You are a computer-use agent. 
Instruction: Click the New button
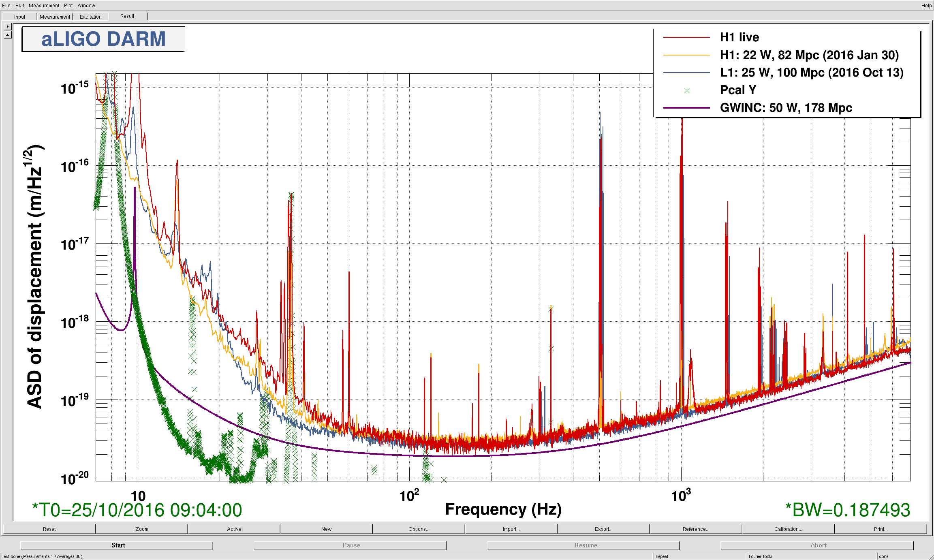[x=326, y=529]
